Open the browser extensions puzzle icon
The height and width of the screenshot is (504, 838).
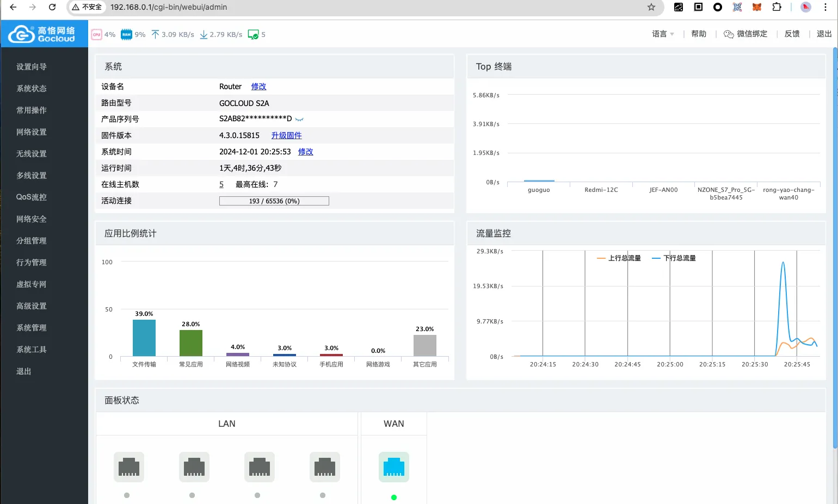777,7
